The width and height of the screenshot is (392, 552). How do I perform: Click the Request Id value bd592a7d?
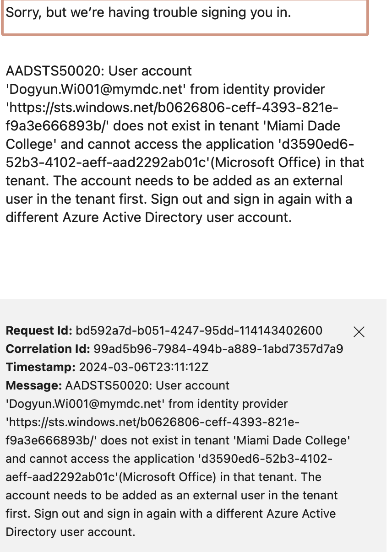[199, 330]
